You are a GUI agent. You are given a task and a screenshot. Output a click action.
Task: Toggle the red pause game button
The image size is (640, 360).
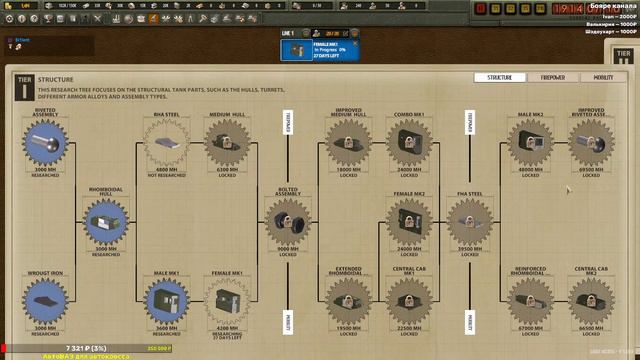tap(480, 9)
